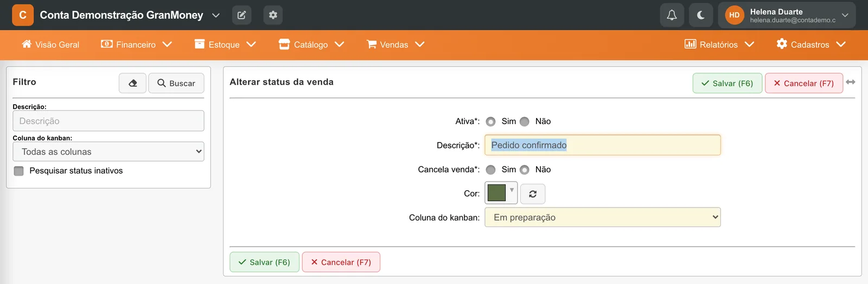Viewport: 868px width, 284px height.
Task: Select Ativa Sim radio
Action: tap(491, 121)
